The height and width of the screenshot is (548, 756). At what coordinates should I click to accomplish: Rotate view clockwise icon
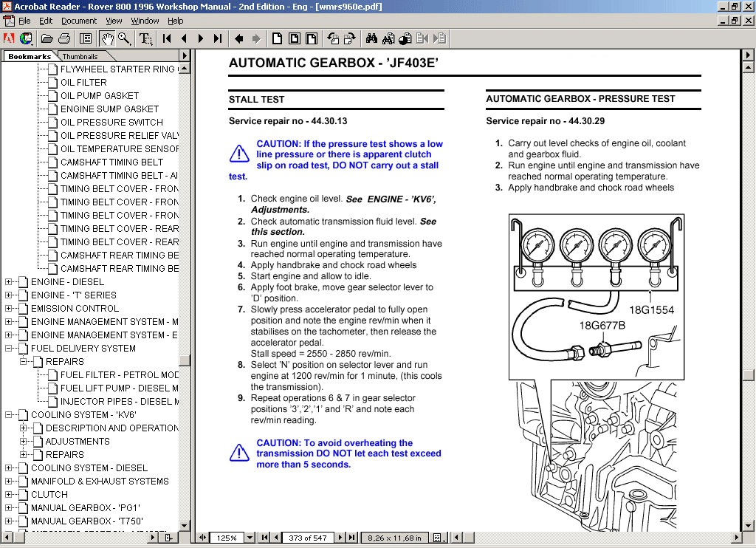(350, 38)
